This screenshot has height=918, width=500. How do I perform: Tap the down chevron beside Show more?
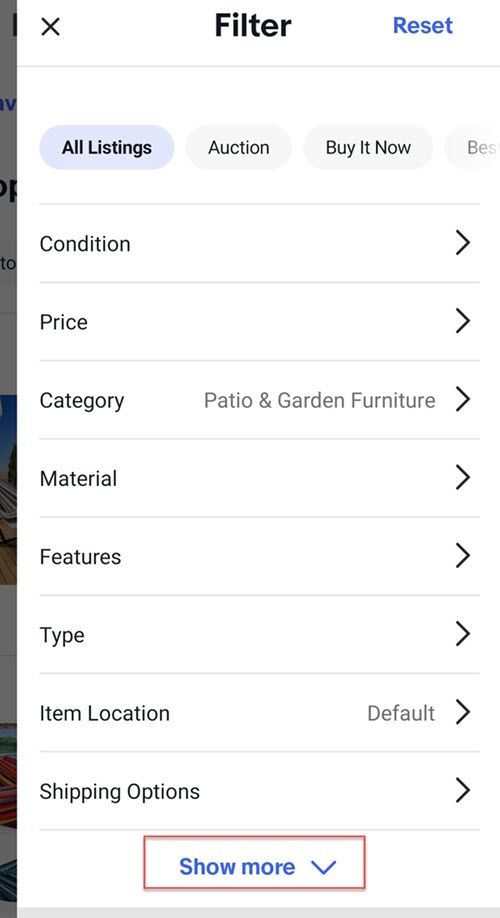click(324, 868)
